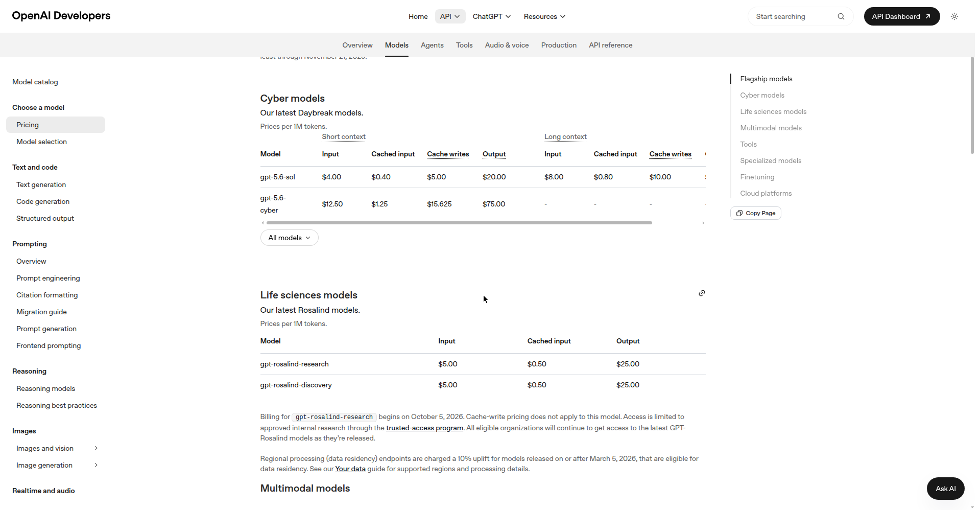The width and height of the screenshot is (980, 510).
Task: Open the API dropdown menu
Action: [x=450, y=16]
